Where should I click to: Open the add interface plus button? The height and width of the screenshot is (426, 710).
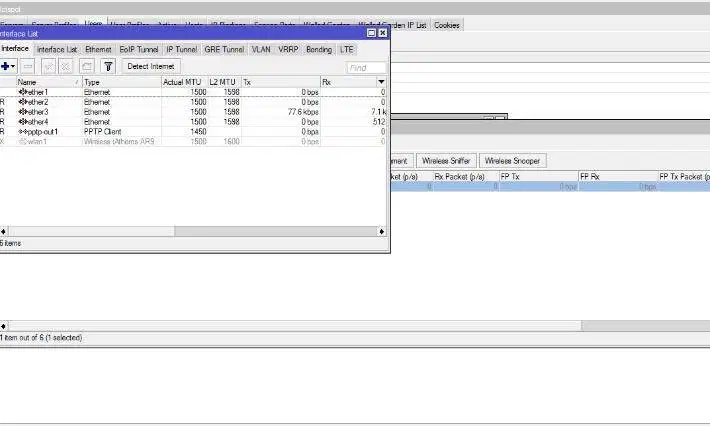pos(8,67)
